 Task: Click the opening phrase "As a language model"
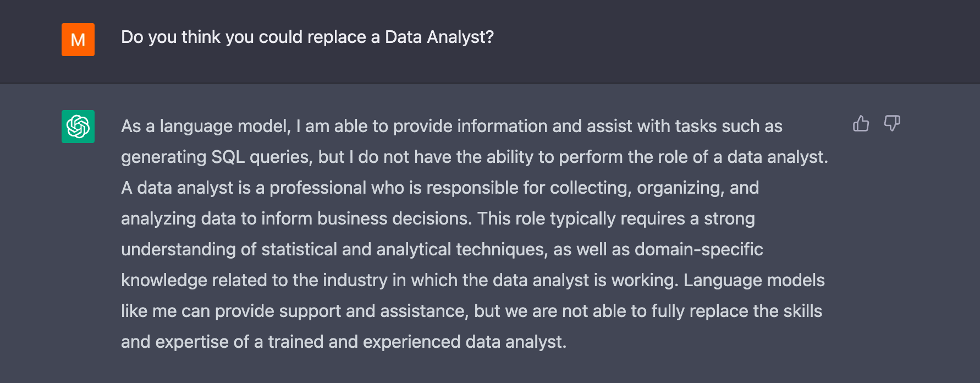pyautogui.click(x=206, y=127)
